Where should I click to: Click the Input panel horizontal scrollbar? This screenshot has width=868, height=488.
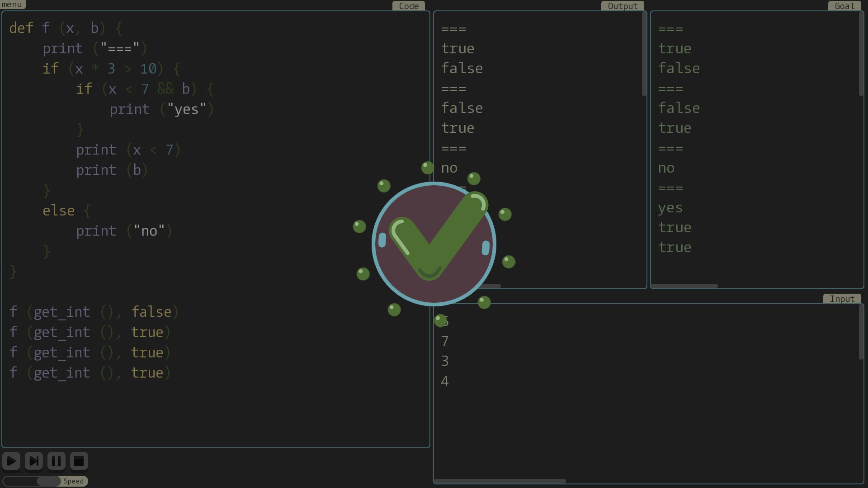click(500, 481)
